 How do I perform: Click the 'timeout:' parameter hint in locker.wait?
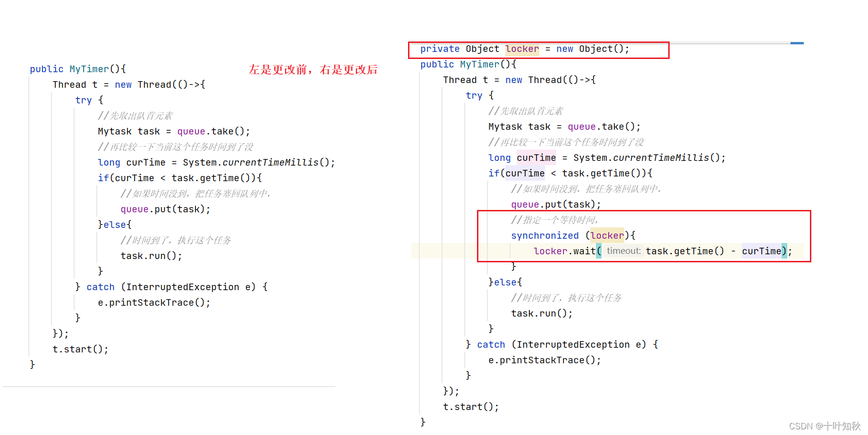[x=623, y=251]
